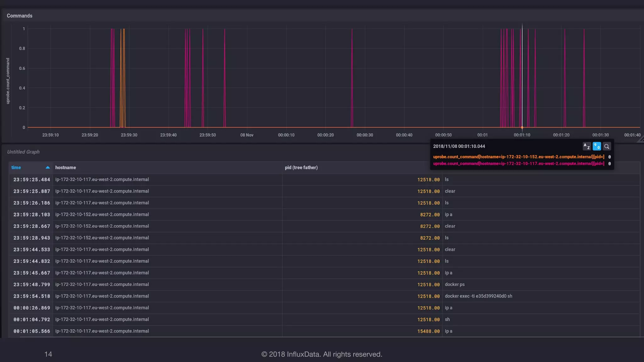Click pid value 15488.00 in last row
The image size is (644, 362).
click(x=428, y=331)
